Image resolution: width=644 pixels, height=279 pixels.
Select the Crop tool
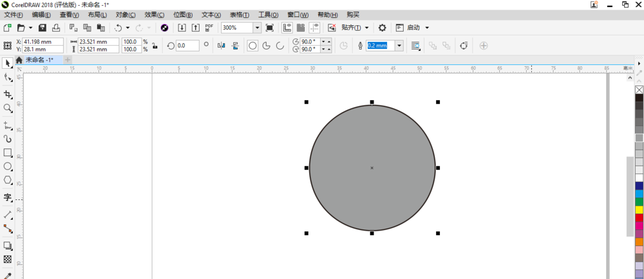[x=8, y=94]
